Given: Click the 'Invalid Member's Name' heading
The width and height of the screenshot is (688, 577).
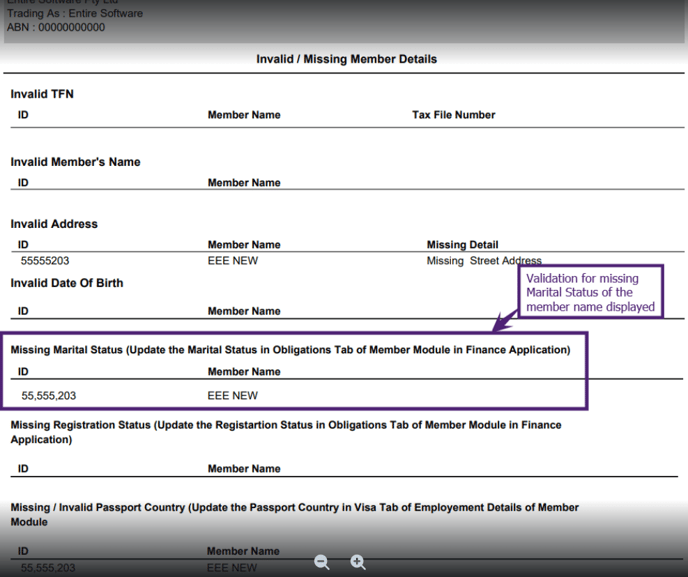Looking at the screenshot, I should [75, 162].
